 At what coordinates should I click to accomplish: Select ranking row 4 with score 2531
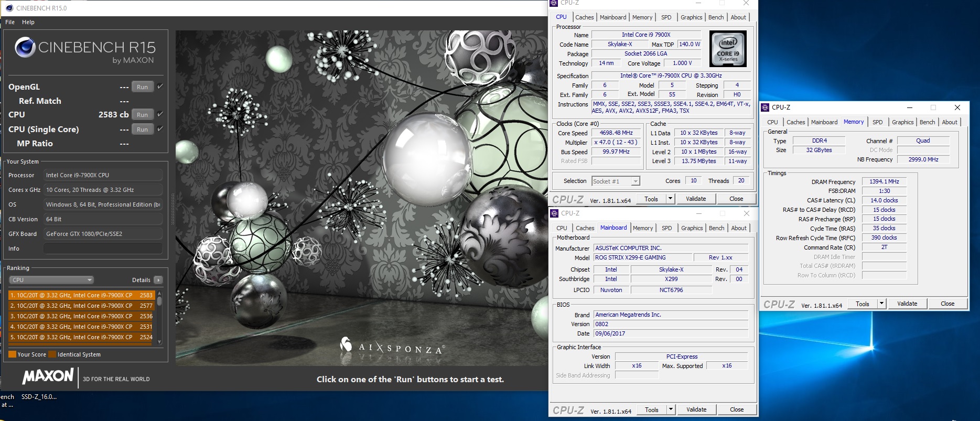pos(81,327)
